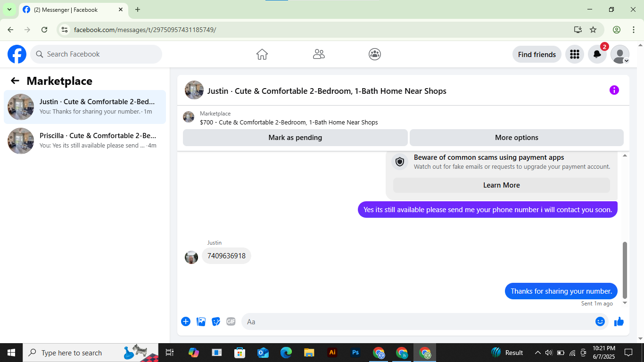
Task: Open the Priscilla conversation in list
Action: pos(85,141)
